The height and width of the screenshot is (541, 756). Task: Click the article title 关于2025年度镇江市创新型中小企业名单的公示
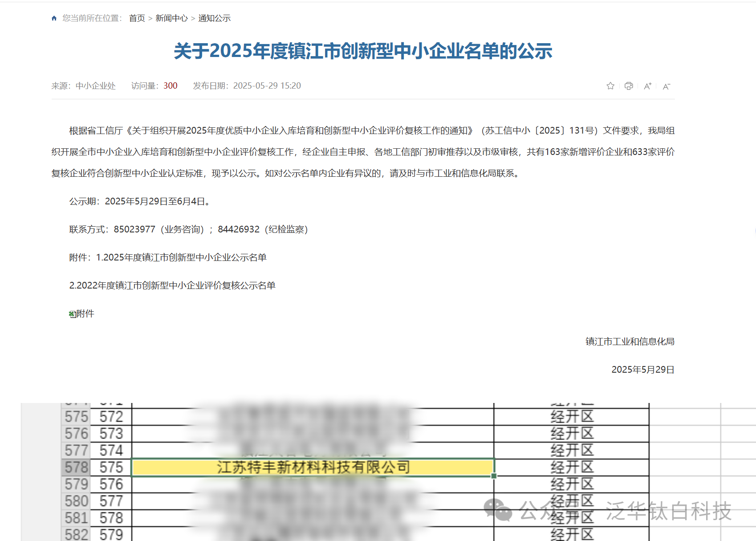[363, 51]
